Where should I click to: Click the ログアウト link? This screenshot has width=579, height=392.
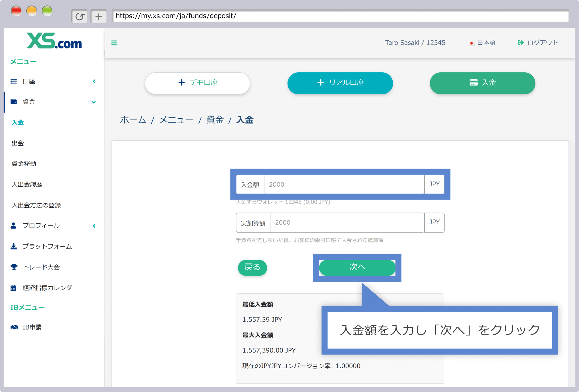[543, 43]
